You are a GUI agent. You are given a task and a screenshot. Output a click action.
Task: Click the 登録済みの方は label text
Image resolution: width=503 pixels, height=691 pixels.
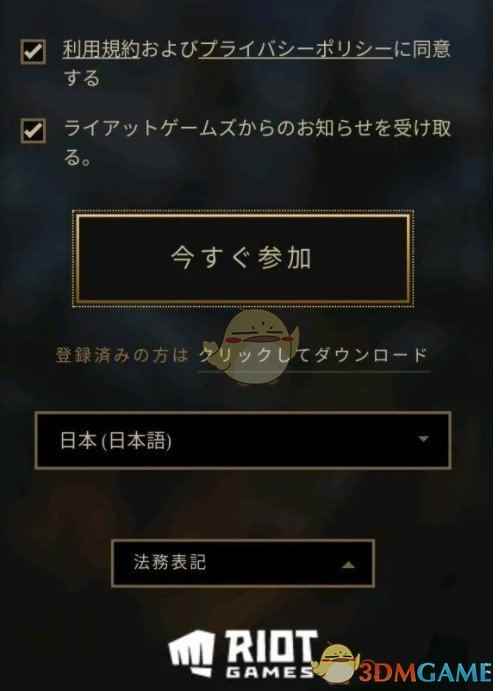pyautogui.click(x=122, y=355)
